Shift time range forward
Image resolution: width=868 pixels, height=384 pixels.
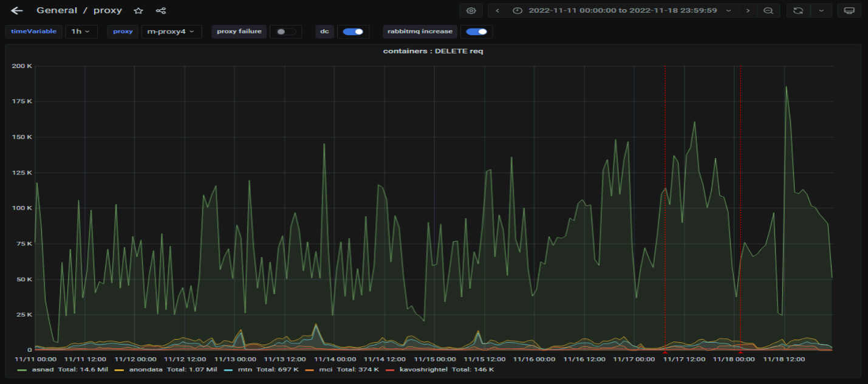[748, 11]
